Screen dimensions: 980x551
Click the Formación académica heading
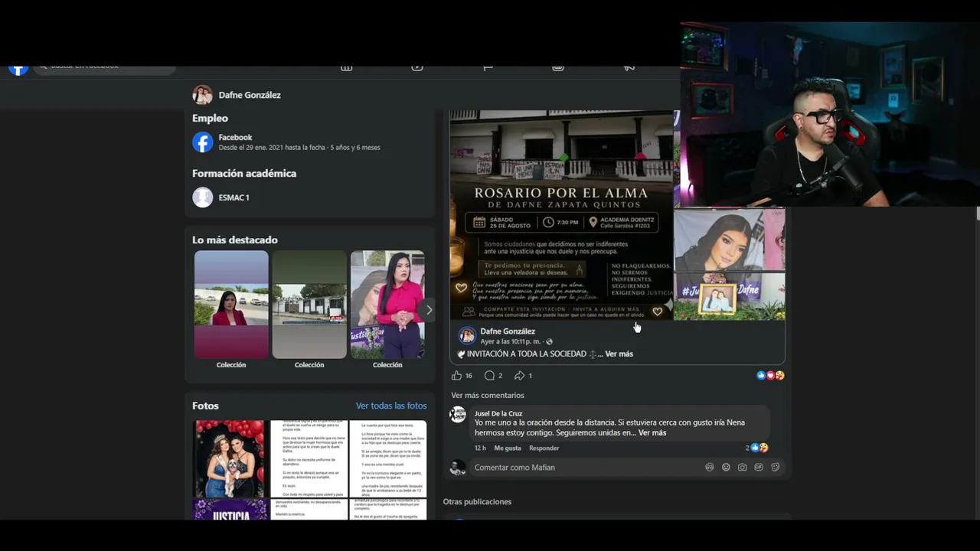[x=244, y=173]
